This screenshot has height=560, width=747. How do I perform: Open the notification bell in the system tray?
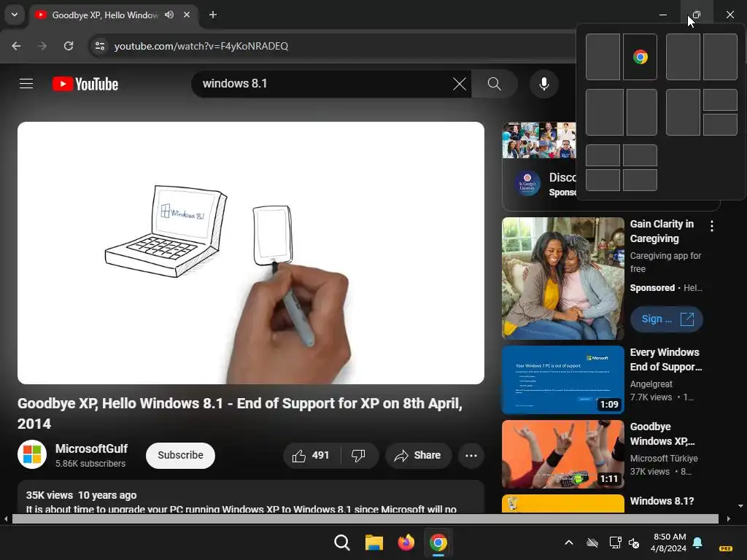click(697, 542)
